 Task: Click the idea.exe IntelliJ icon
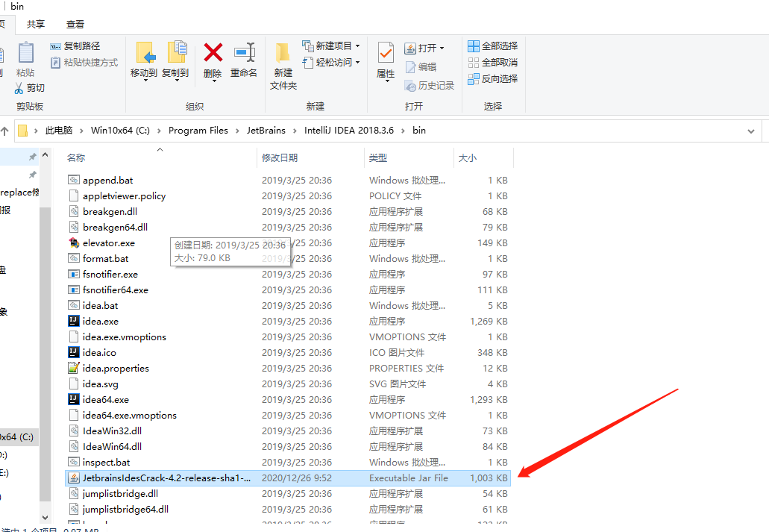click(x=74, y=321)
